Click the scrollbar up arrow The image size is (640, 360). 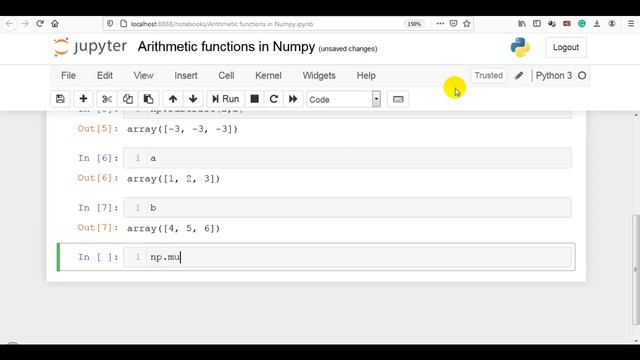636,115
